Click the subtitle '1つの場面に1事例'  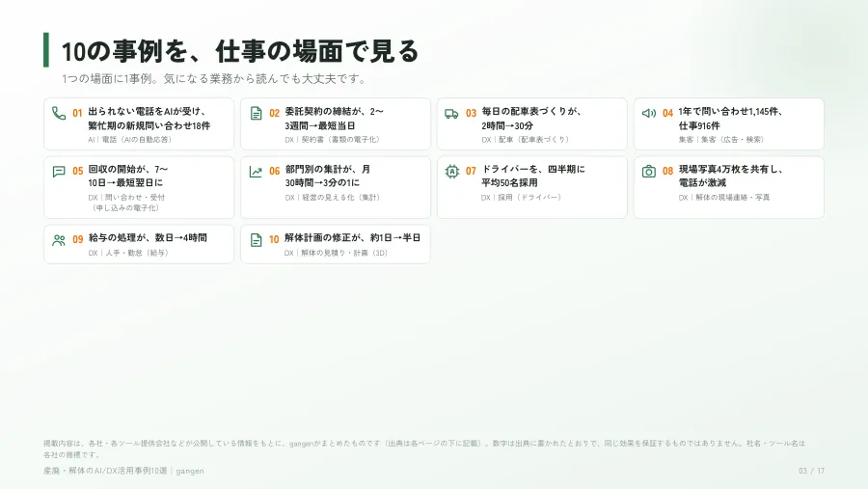106,79
